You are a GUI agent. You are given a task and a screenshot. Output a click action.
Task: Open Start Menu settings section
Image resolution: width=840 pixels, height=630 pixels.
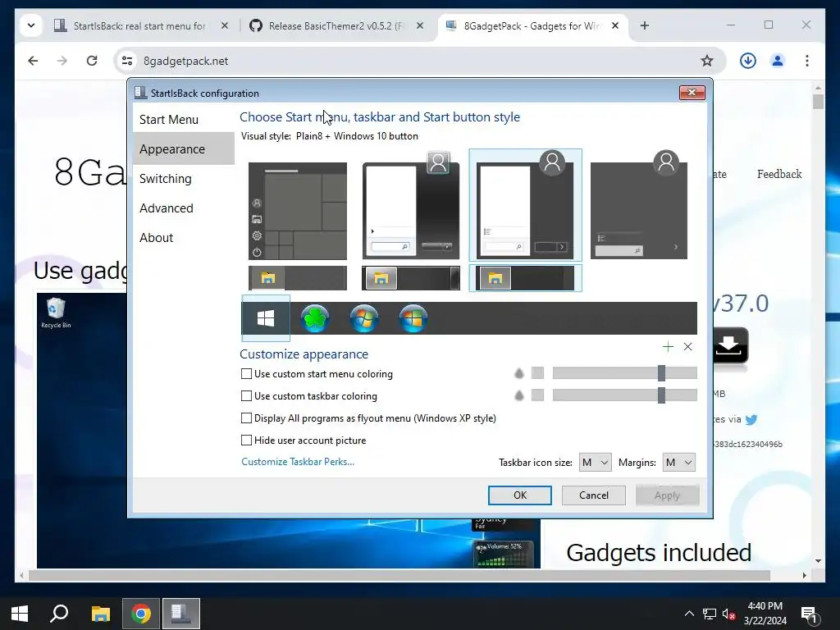pyautogui.click(x=183, y=120)
